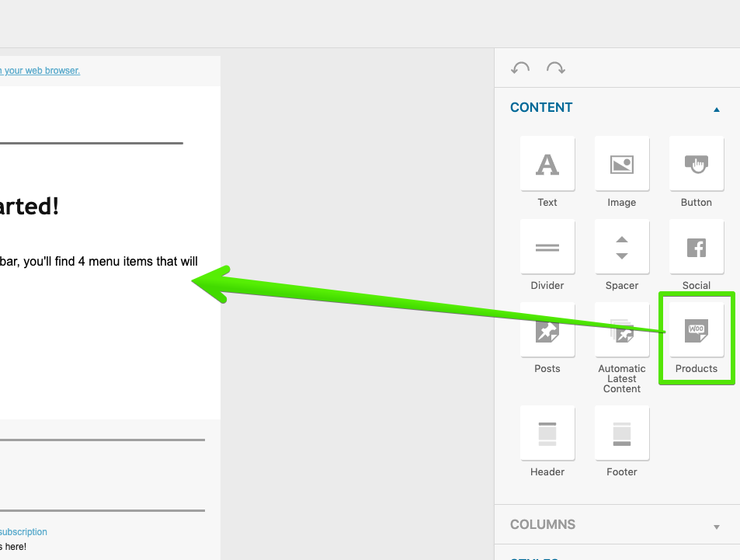740x560 pixels.
Task: Click the CONTENT panel heading
Action: point(541,108)
